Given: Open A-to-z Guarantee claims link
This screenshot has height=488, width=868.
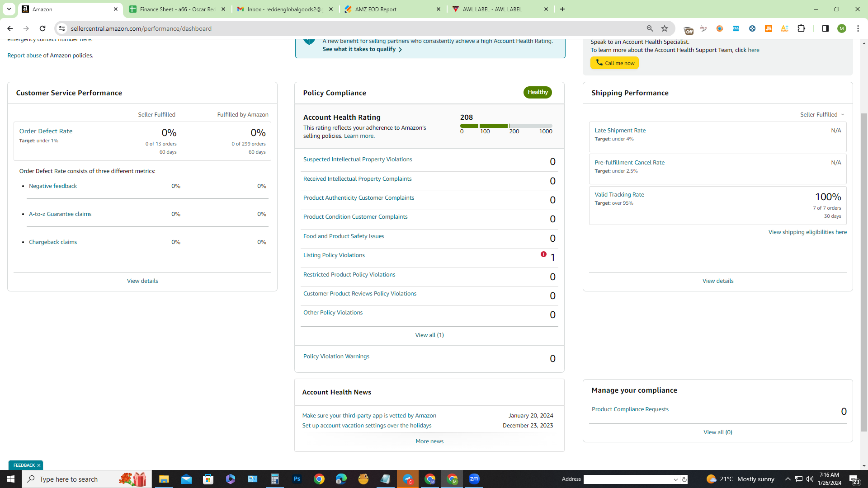Looking at the screenshot, I should point(60,214).
